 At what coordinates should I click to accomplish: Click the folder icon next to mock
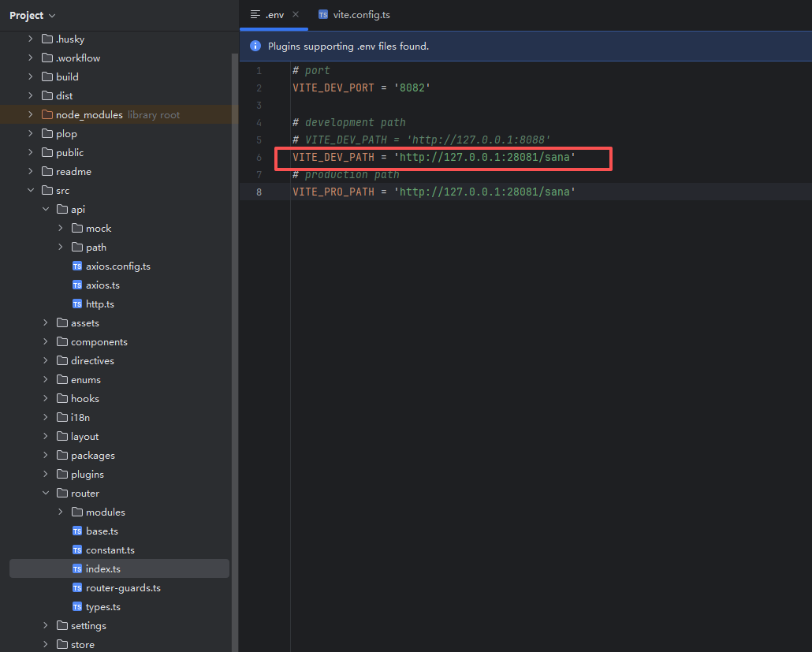point(77,229)
